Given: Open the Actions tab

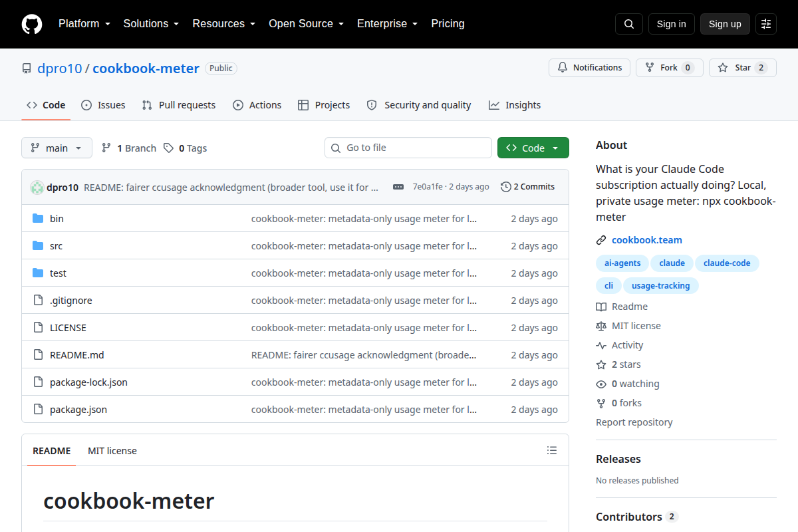Looking at the screenshot, I should pos(257,105).
